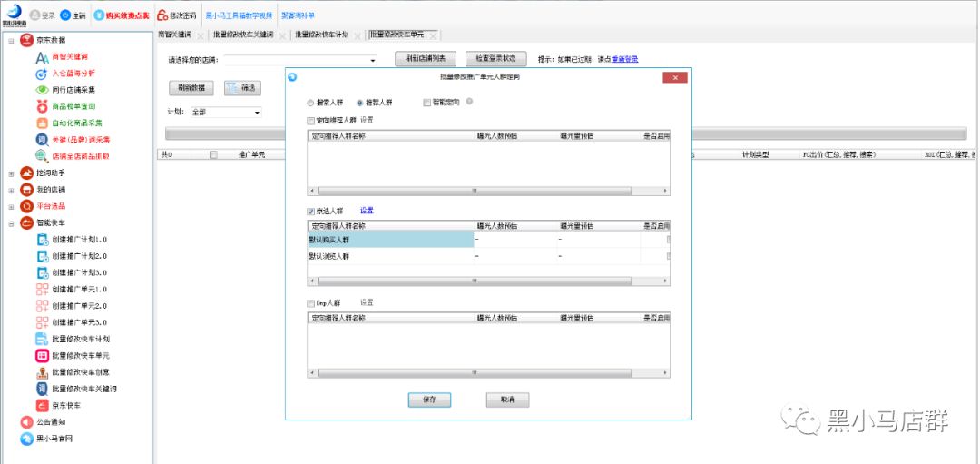Click the 检查登录状态 button
980x464 pixels.
496,59
